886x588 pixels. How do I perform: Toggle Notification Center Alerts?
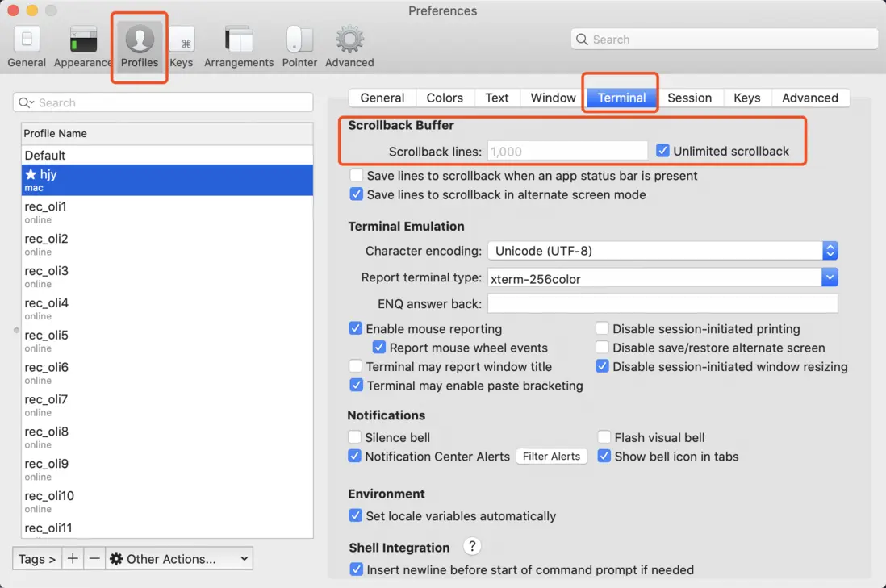355,456
